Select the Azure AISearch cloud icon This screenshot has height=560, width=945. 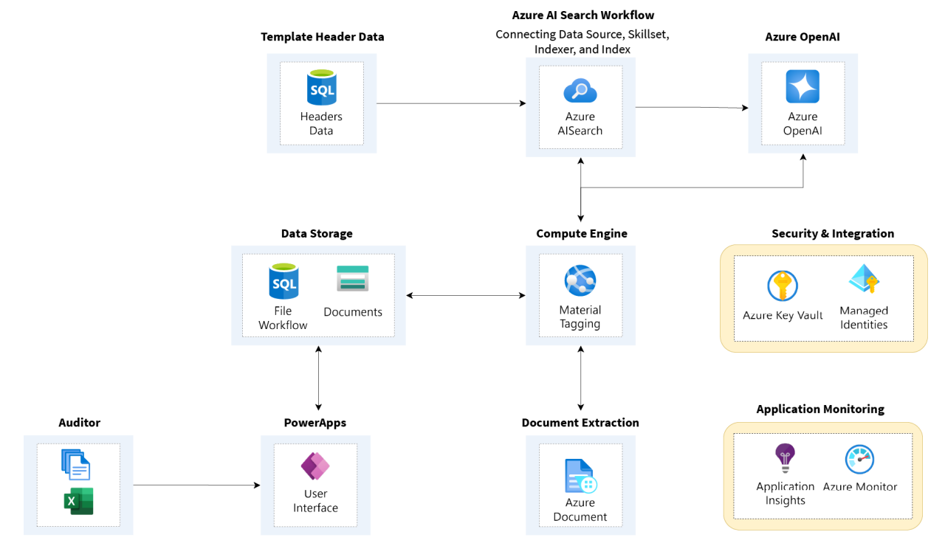[x=580, y=91]
